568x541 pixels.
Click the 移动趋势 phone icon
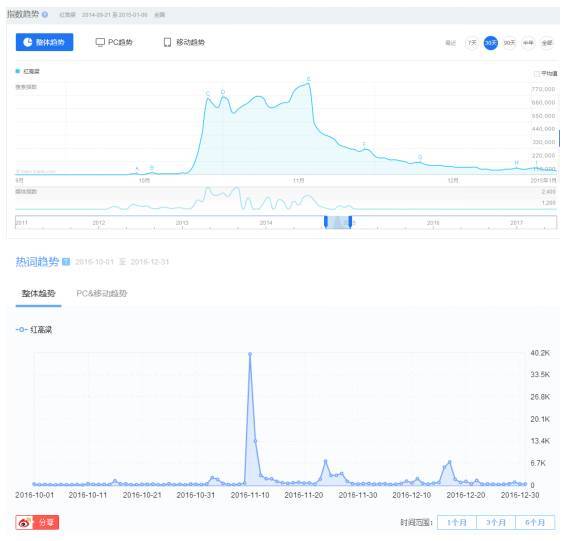pyautogui.click(x=167, y=42)
